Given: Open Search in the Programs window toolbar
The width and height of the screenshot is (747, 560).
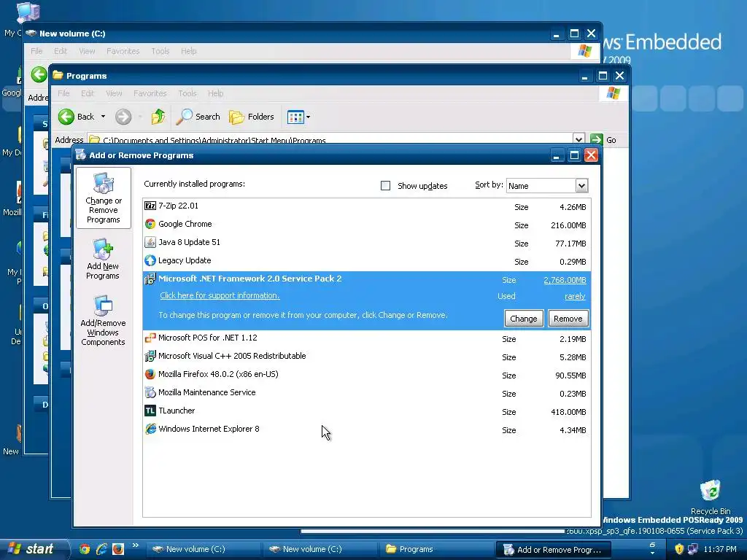Looking at the screenshot, I should pos(198,117).
